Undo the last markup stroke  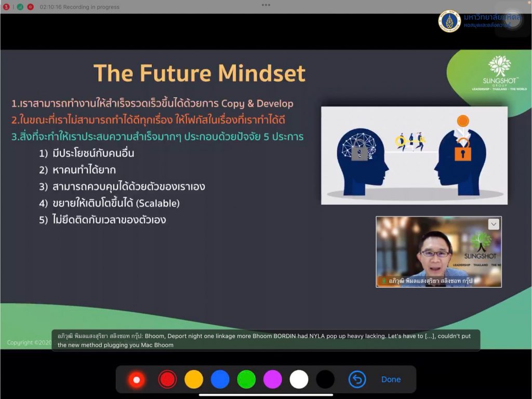[x=357, y=380]
